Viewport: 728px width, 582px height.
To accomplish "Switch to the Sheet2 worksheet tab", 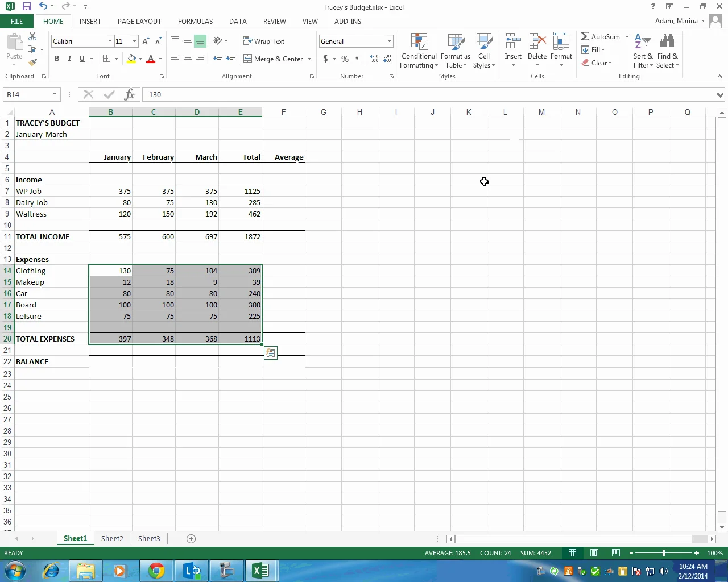I will pyautogui.click(x=112, y=538).
